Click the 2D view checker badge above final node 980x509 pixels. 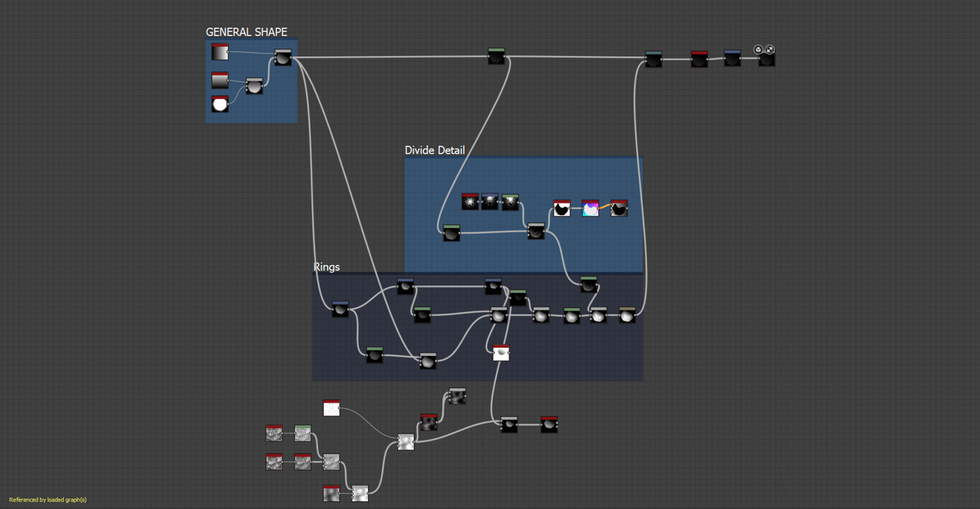tap(769, 50)
